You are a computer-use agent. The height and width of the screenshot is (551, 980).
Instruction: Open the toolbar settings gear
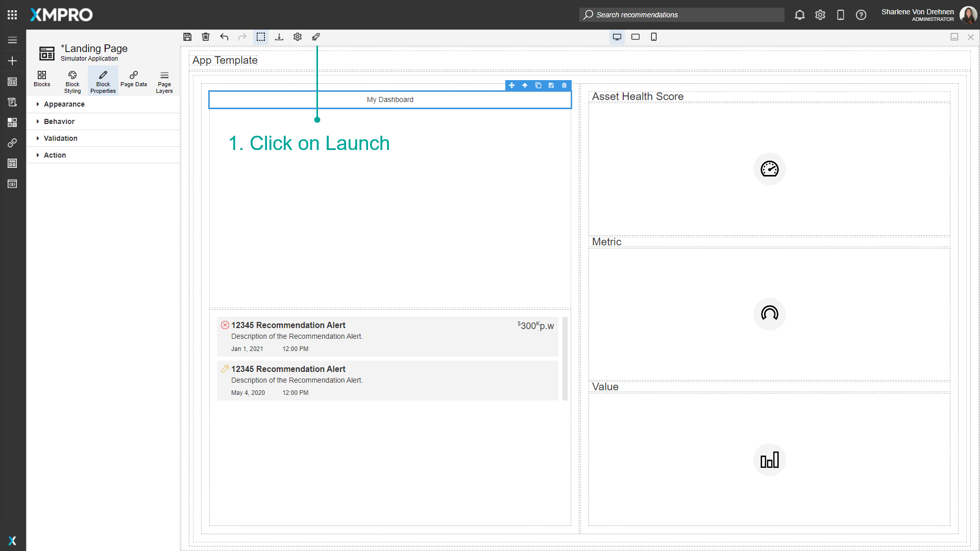point(297,37)
